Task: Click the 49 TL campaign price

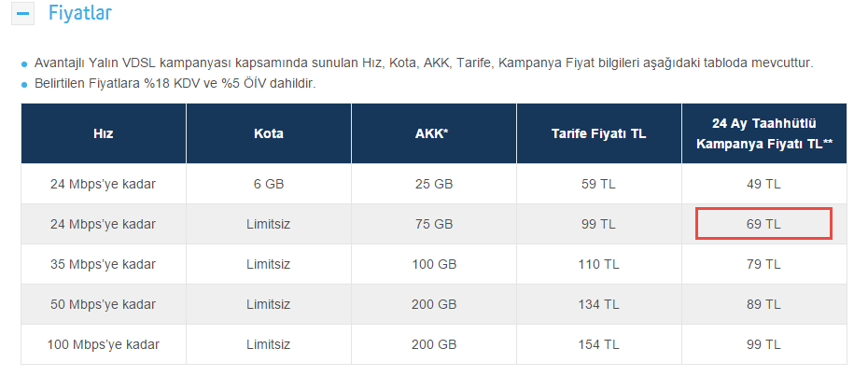Action: pyautogui.click(x=764, y=184)
